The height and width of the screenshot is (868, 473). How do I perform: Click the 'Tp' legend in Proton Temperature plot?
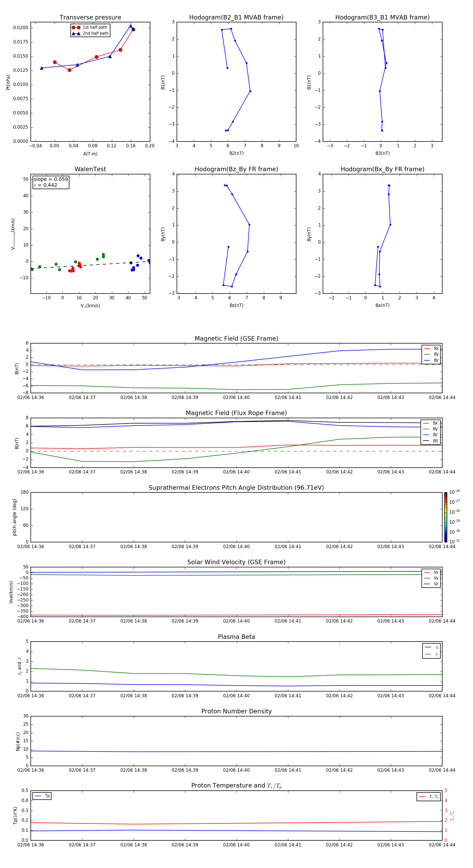click(x=42, y=796)
